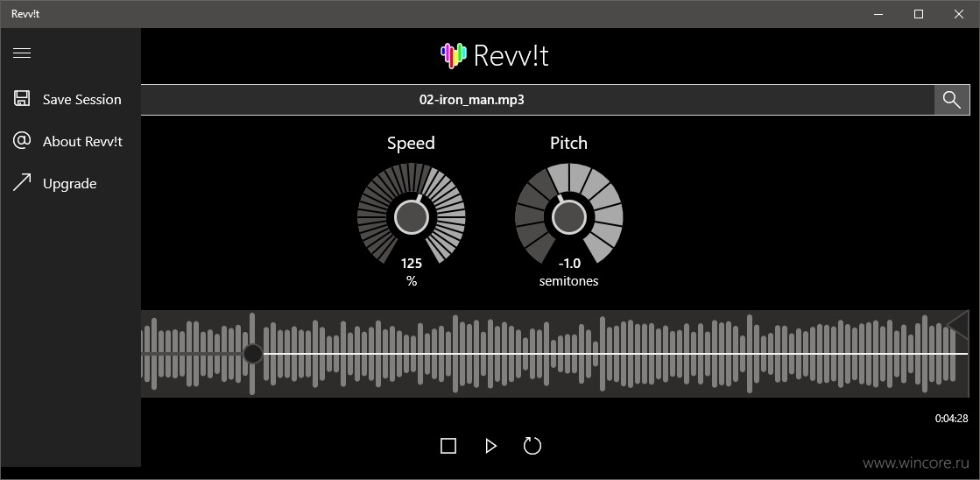Click the Speed label

[411, 143]
